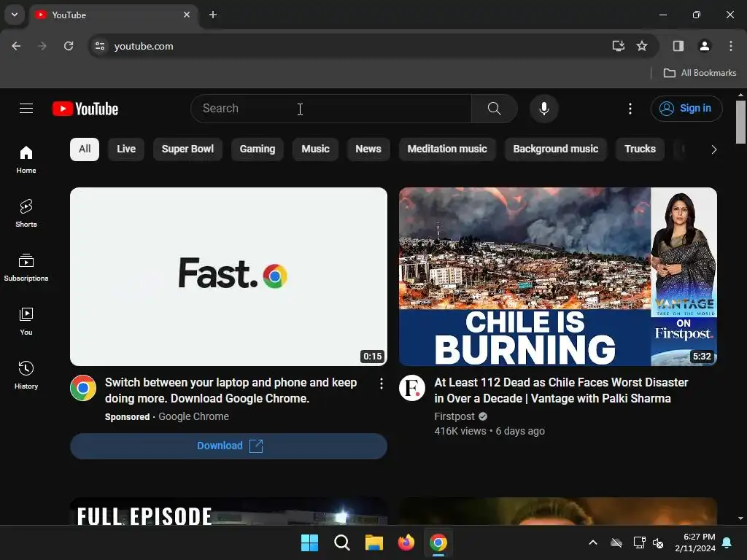
Task: Click the Google Chrome advertiser name
Action: point(193,416)
